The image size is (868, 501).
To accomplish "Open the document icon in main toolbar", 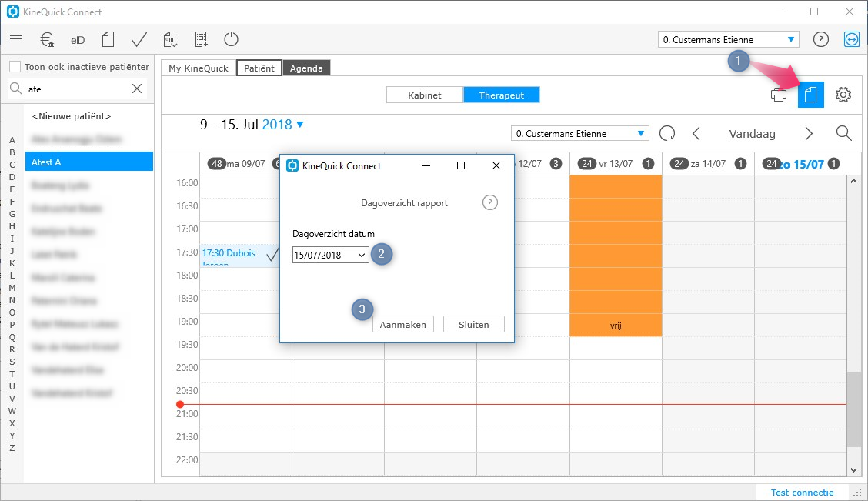I will (x=108, y=39).
